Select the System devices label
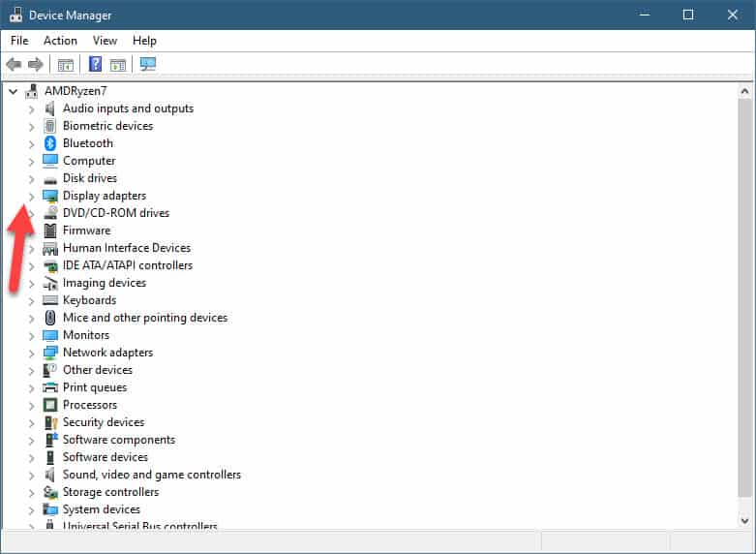The height and width of the screenshot is (554, 756). tap(102, 509)
